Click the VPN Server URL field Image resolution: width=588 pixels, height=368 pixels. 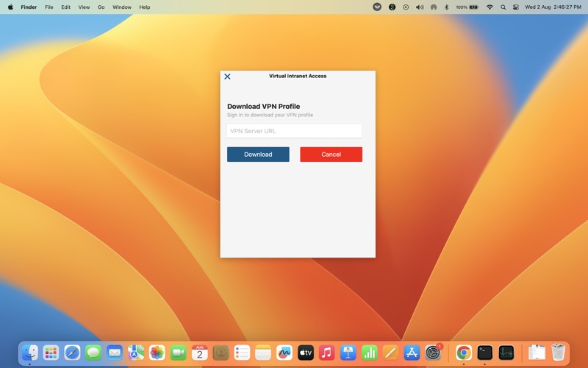[x=295, y=131]
